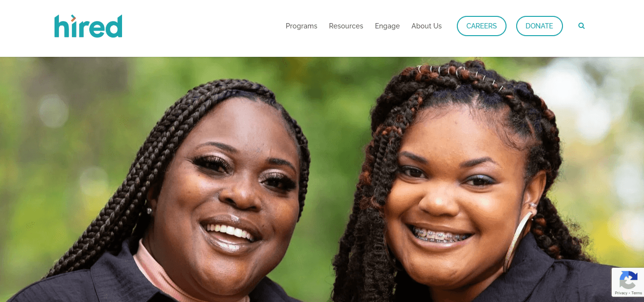Click empty header space beside Programs
The image size is (644, 302).
click(203, 26)
